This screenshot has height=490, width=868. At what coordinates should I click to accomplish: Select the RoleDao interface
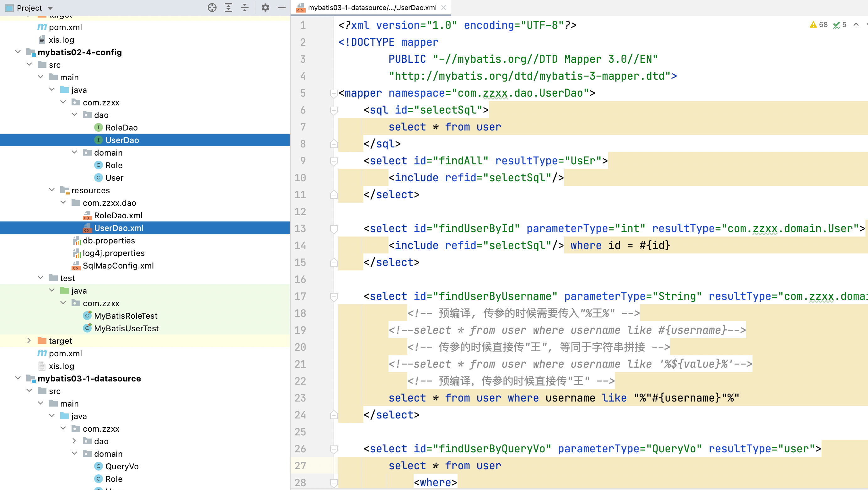(121, 128)
